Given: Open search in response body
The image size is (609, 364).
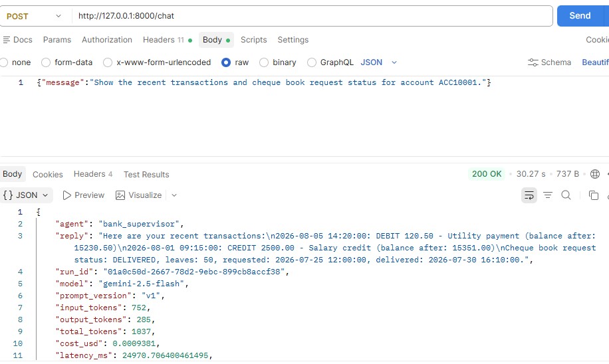Looking at the screenshot, I should click(566, 195).
